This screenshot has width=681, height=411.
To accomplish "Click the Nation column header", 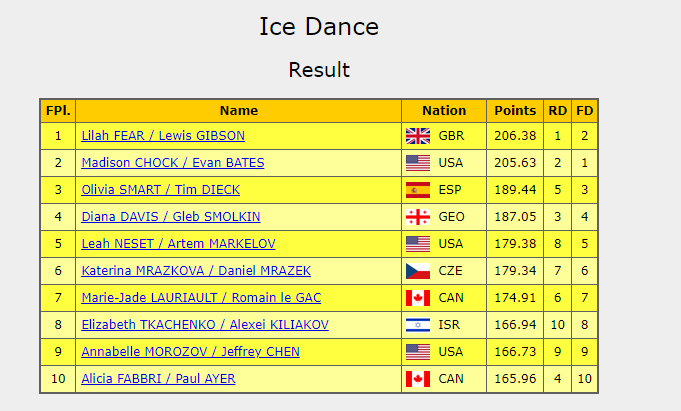I will point(444,111).
